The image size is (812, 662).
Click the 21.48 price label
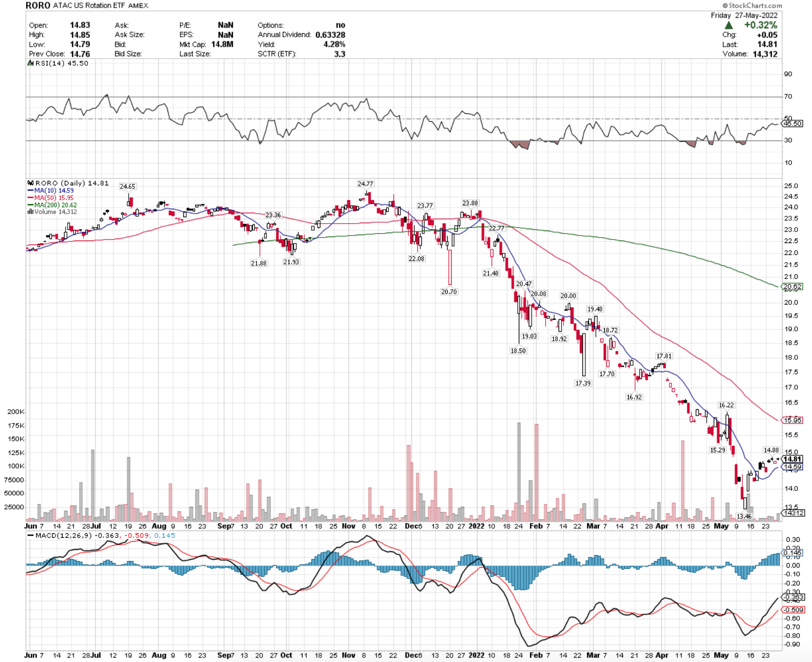coord(490,273)
